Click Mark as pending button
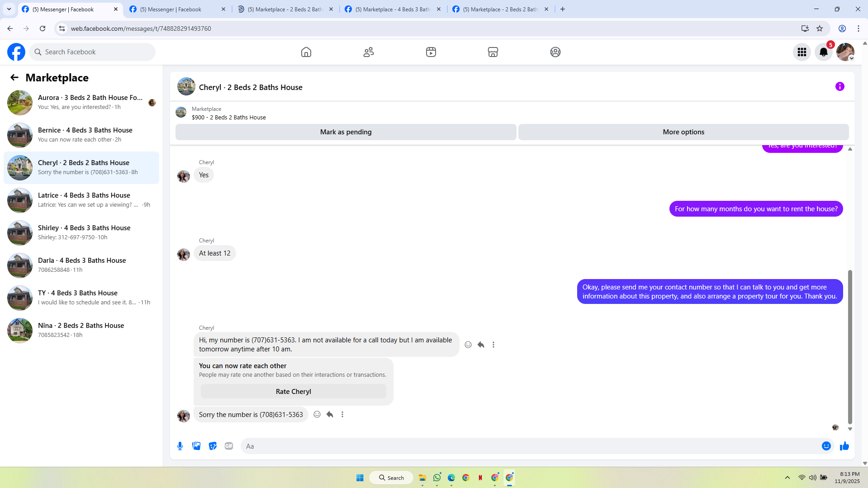Viewport: 868px width, 488px height. click(346, 132)
